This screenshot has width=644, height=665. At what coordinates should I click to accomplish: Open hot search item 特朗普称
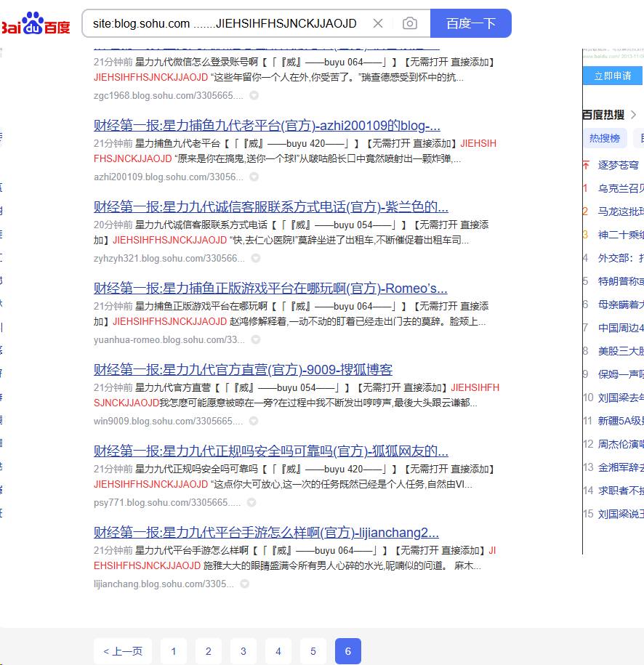tap(621, 281)
